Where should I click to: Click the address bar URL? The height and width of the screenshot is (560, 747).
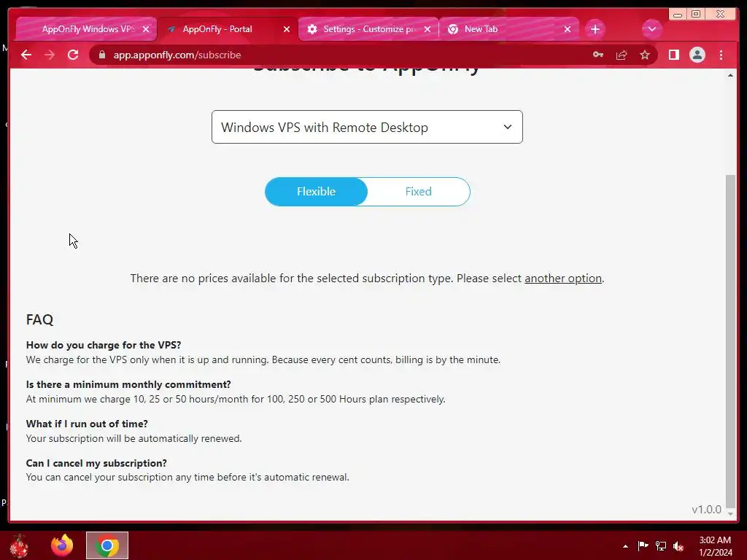177,55
